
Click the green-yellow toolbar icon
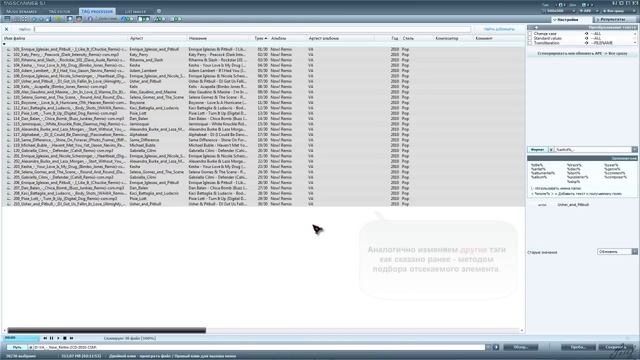tap(59, 19)
